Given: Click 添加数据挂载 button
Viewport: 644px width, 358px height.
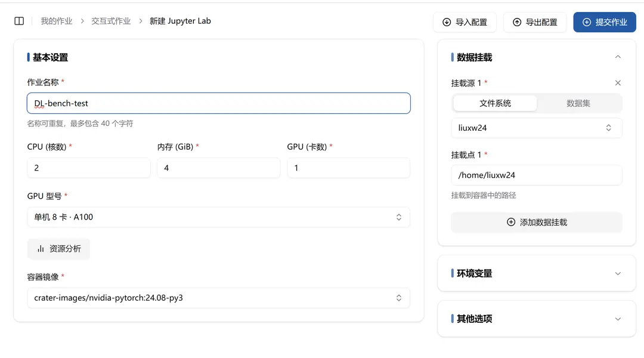Looking at the screenshot, I should 537,223.
